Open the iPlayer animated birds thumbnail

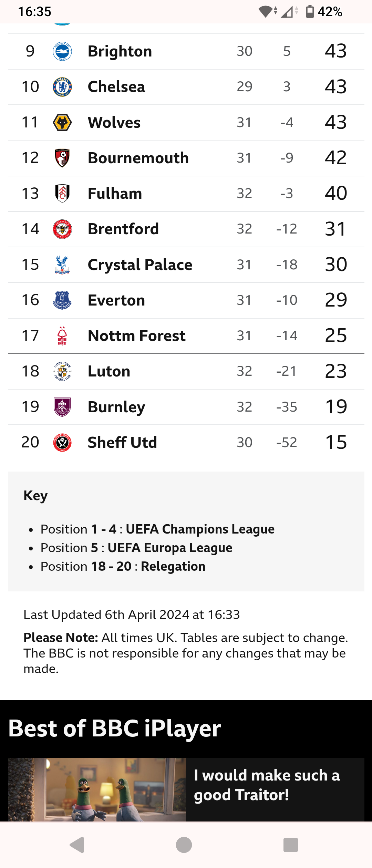point(97,789)
